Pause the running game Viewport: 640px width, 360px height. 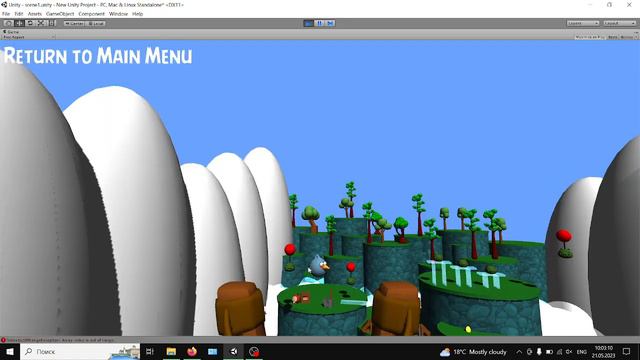(320, 23)
